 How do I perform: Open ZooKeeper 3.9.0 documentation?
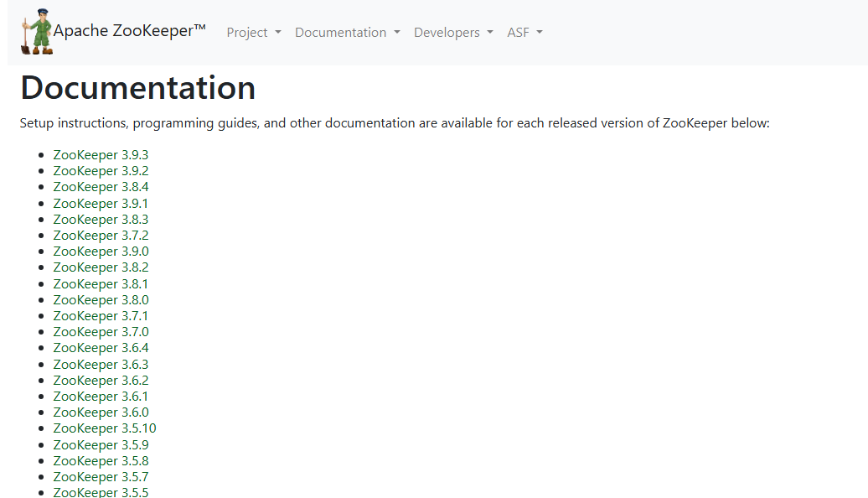[101, 252]
